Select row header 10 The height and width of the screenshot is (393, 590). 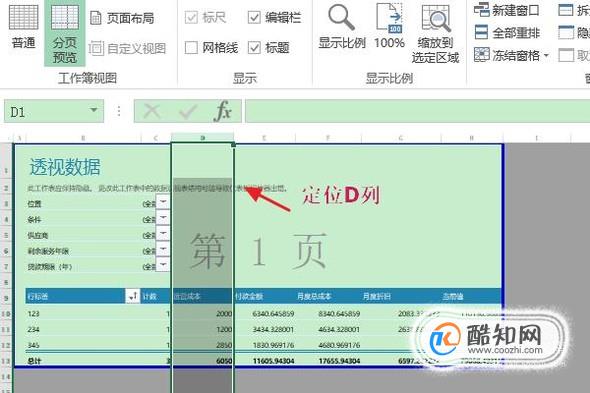(x=6, y=314)
